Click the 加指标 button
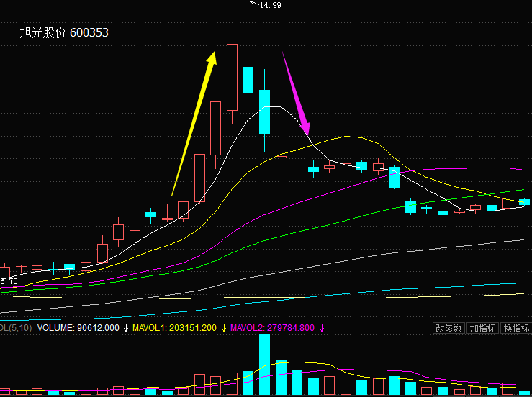 point(482,328)
